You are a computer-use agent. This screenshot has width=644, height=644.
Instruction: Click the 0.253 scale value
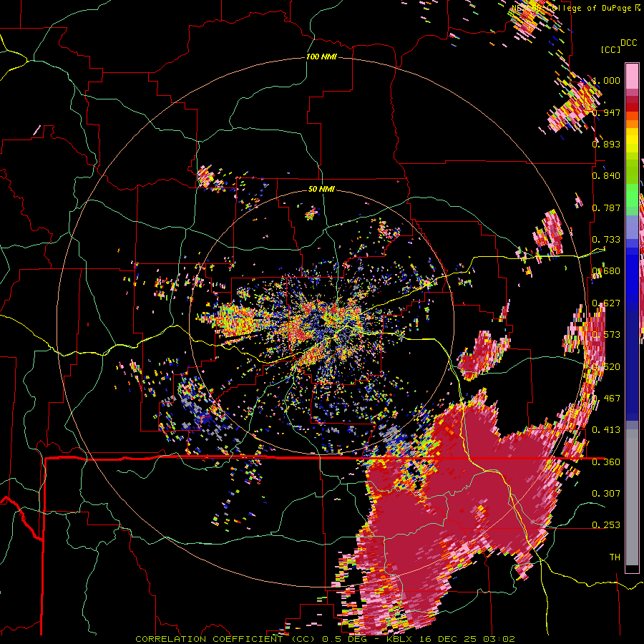coord(606,525)
